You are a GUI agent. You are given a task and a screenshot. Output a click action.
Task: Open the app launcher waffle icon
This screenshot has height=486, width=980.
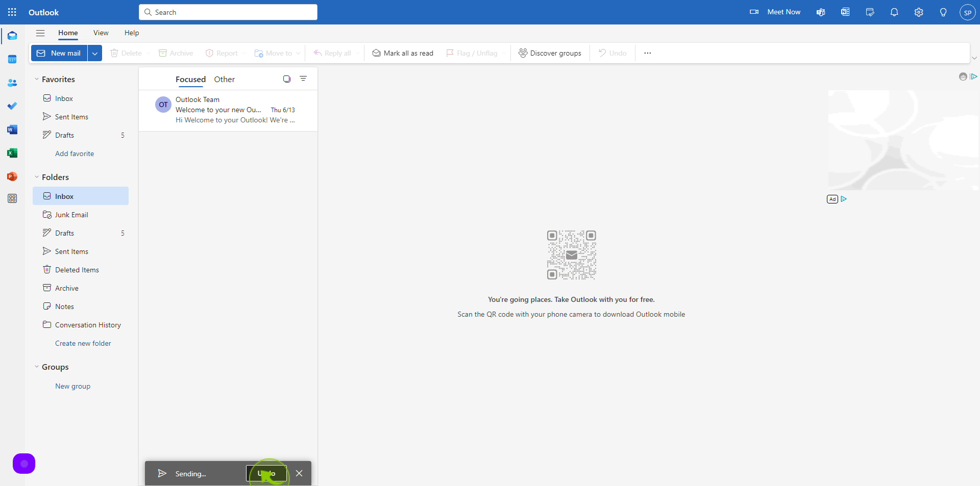tap(12, 12)
